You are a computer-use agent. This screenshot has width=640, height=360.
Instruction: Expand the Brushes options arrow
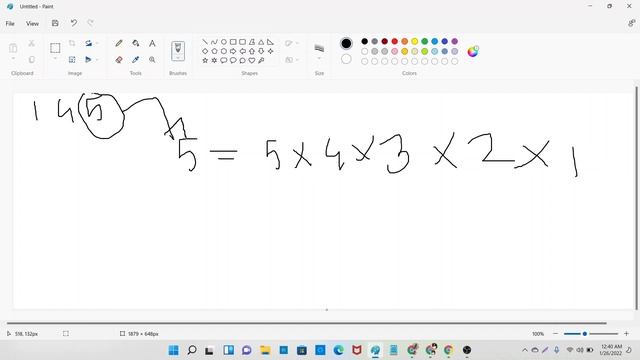tap(178, 58)
